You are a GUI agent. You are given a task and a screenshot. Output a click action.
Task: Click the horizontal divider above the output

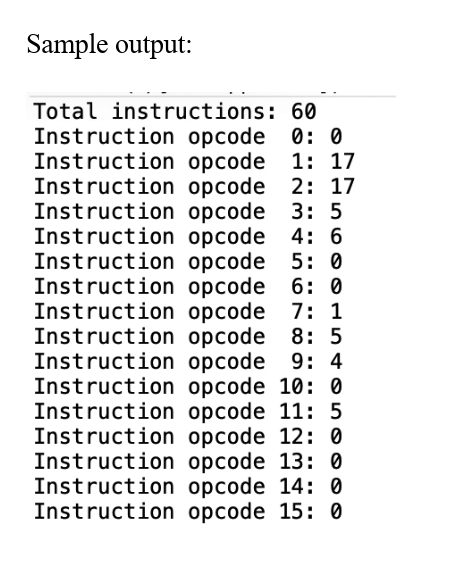(211, 96)
